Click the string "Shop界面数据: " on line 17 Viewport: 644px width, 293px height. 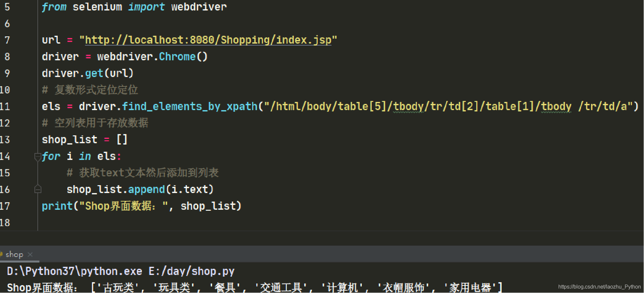tap(124, 206)
